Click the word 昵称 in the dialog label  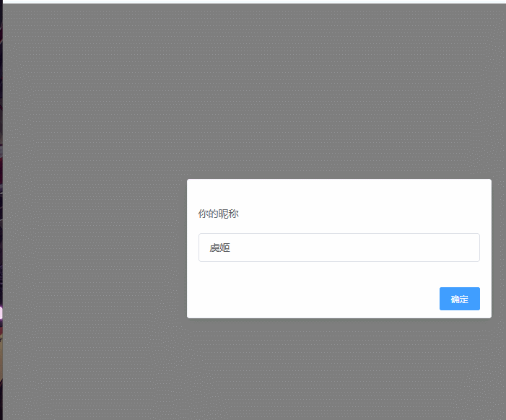coord(229,214)
